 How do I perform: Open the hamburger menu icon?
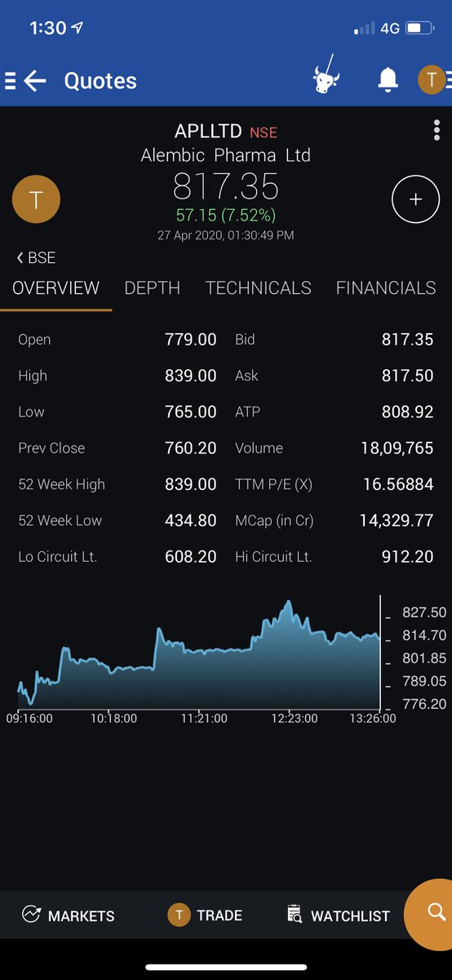[10, 80]
